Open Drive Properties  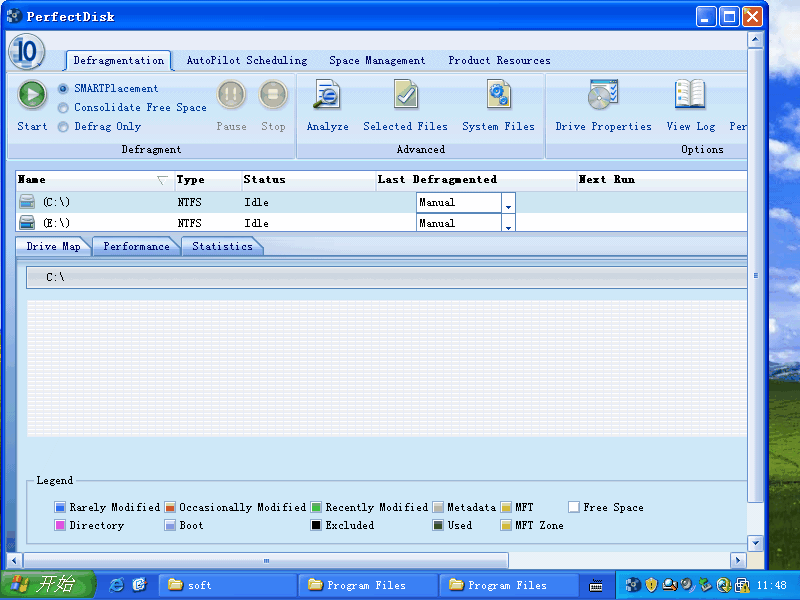tap(603, 96)
